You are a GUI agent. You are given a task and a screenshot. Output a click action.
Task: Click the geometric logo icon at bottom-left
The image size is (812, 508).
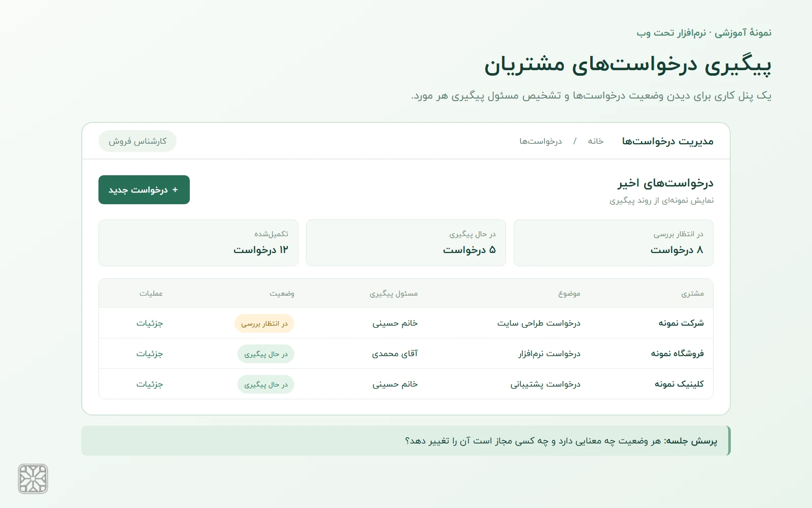pyautogui.click(x=33, y=479)
